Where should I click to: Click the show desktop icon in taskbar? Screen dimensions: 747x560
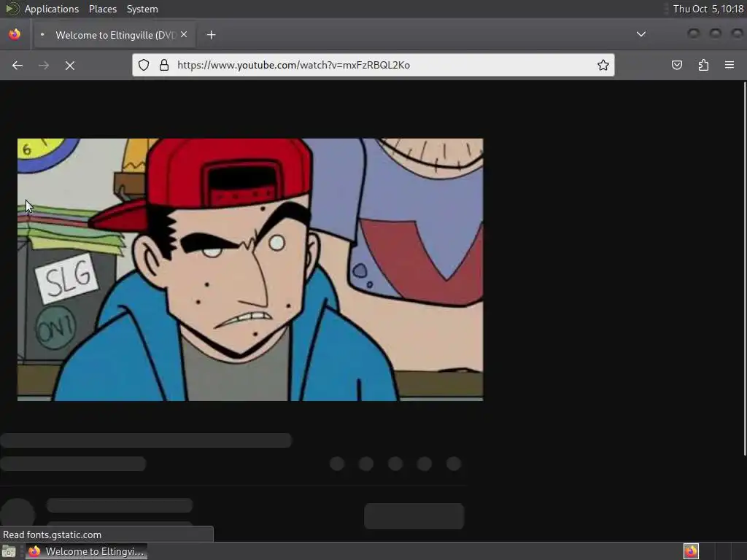(x=9, y=551)
